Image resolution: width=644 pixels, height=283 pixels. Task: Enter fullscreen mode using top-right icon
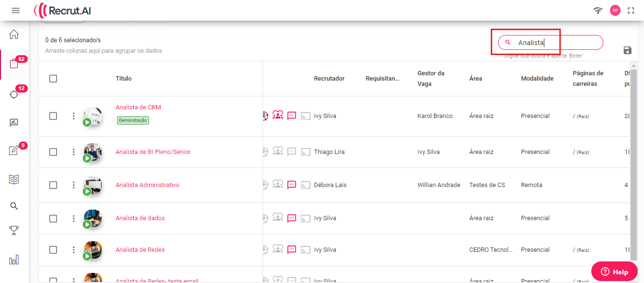(x=631, y=11)
